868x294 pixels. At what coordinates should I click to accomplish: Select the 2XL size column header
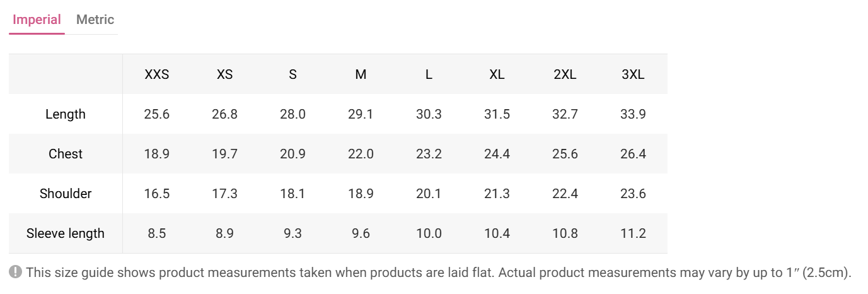click(565, 74)
